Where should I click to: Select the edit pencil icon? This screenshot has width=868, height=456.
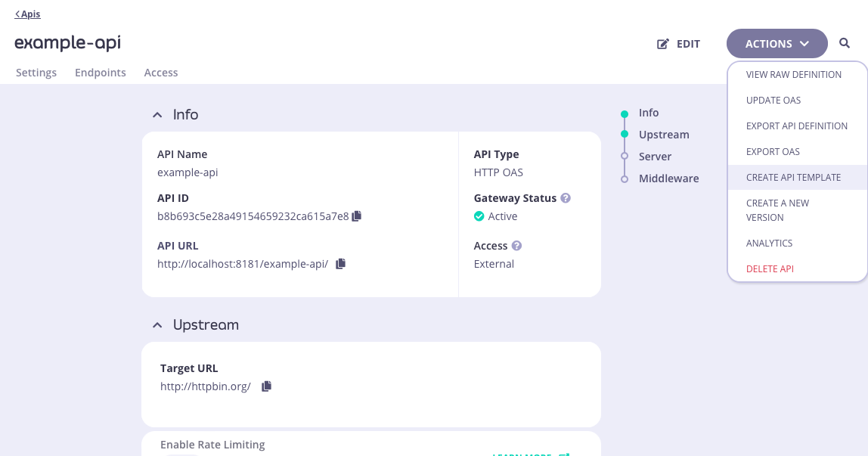pyautogui.click(x=663, y=43)
